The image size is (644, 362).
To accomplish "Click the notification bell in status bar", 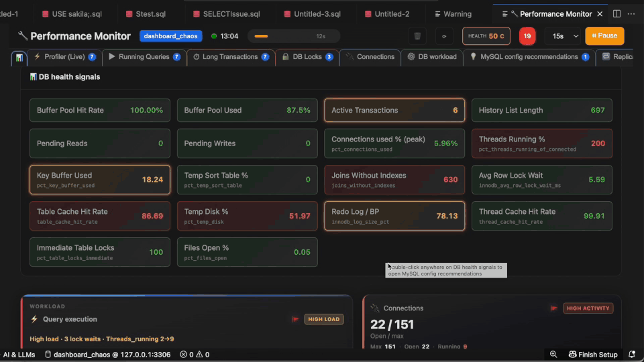I will (x=632, y=354).
